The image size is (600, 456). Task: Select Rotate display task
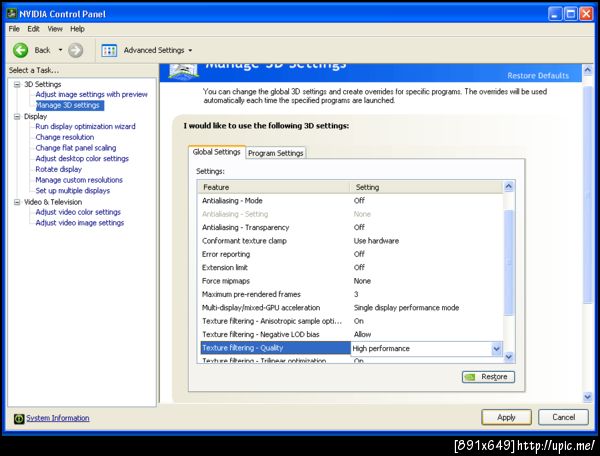click(59, 169)
